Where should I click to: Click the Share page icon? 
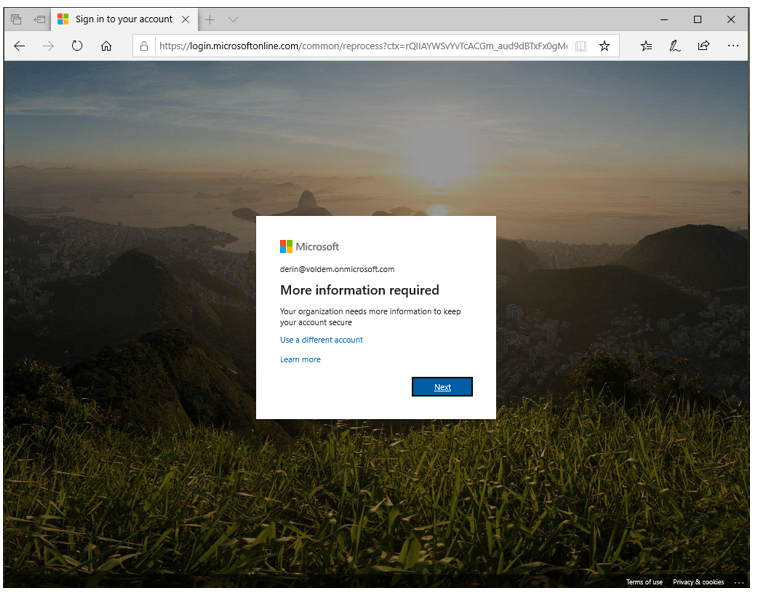pos(704,46)
